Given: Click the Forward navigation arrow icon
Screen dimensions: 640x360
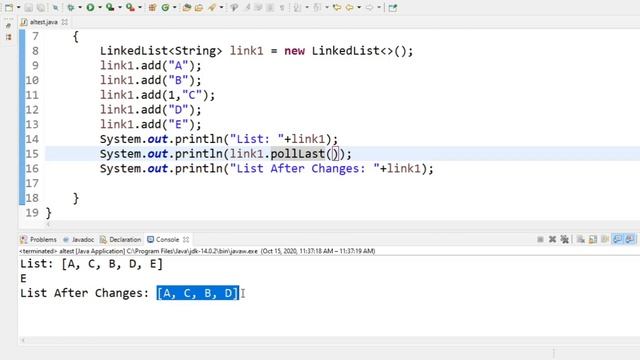Looking at the screenshot, I should pyautogui.click(x=369, y=7).
